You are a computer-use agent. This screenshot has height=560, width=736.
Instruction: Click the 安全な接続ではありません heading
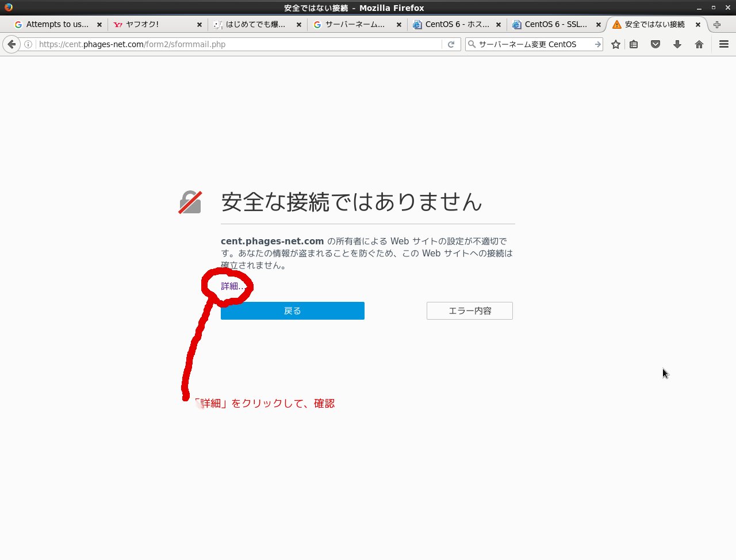(351, 202)
